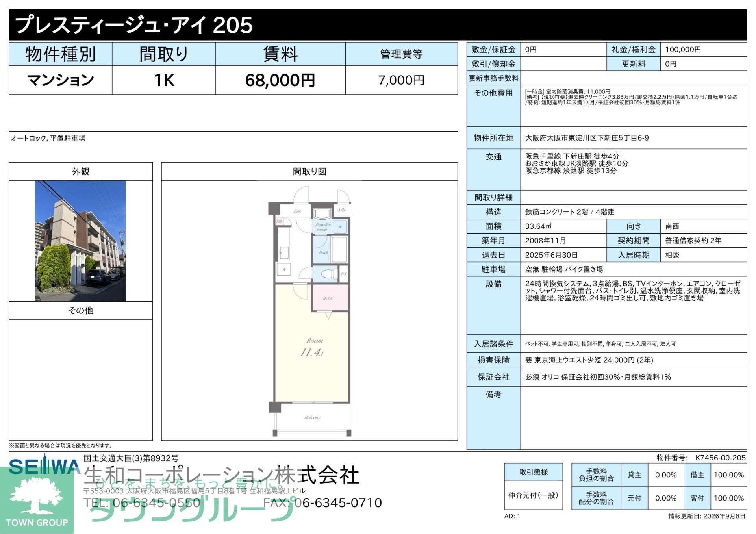Viewport: 756px width, 534px height.
Task: Click the FAX number 06-6345-0710
Action: 338,503
